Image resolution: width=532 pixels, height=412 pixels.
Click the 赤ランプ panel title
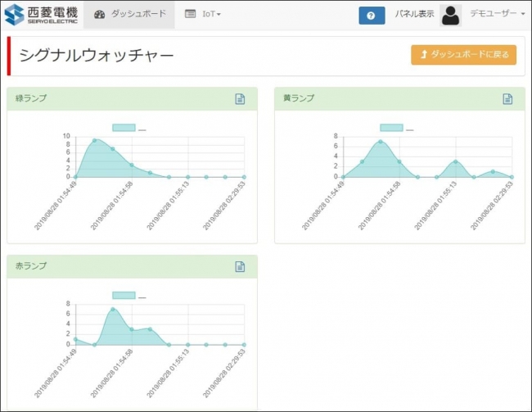coord(31,266)
